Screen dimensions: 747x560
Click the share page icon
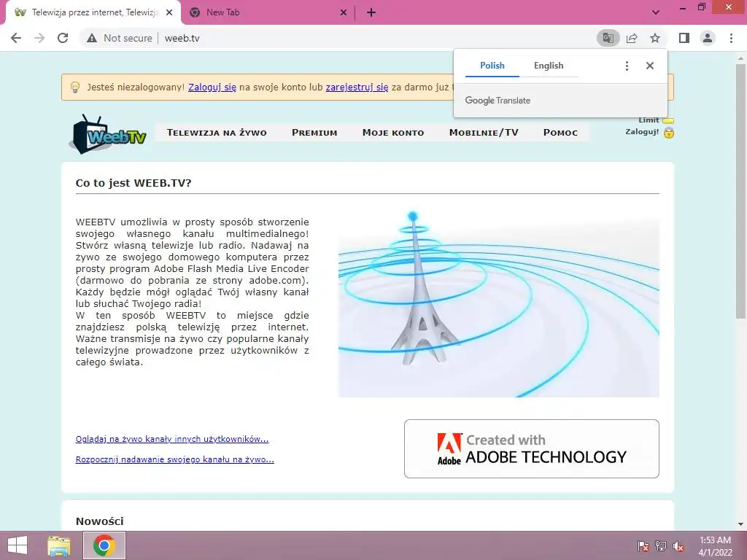tap(632, 38)
